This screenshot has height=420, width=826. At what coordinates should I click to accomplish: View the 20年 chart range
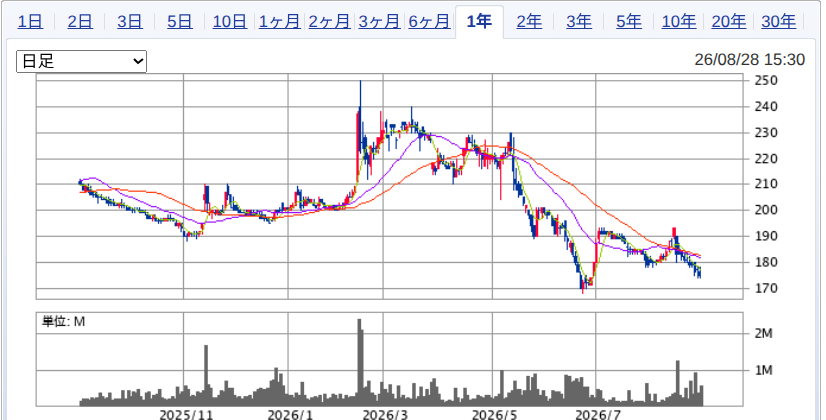[729, 22]
